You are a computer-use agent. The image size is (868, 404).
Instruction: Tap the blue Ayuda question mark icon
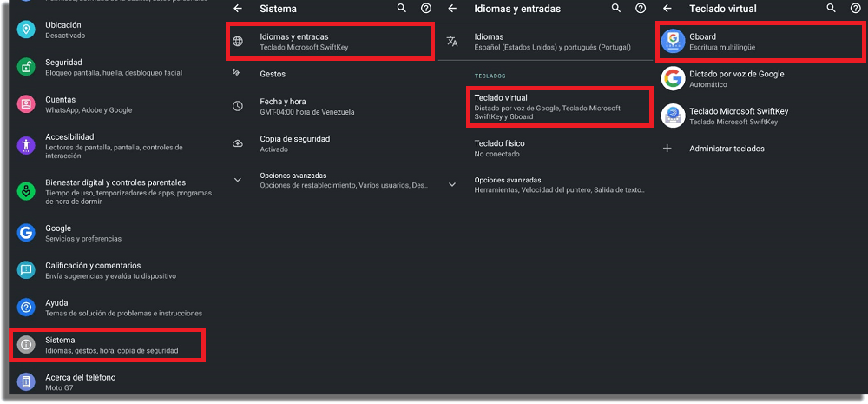click(26, 307)
